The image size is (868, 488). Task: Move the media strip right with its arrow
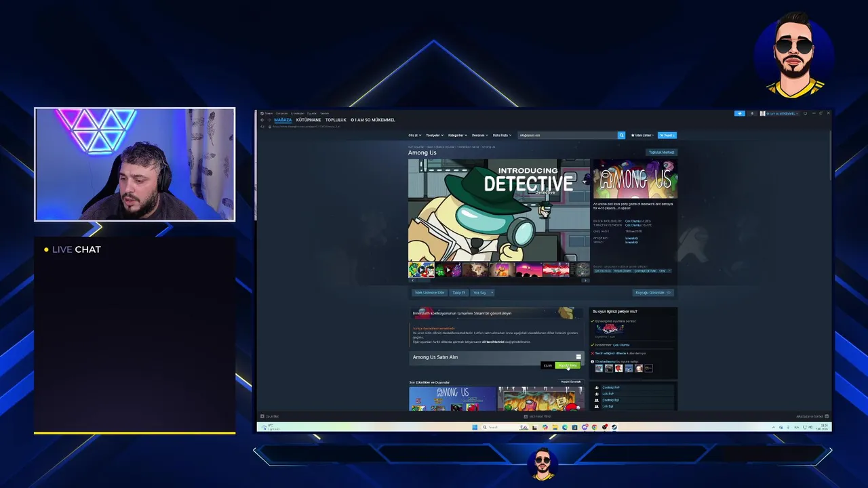(x=587, y=280)
